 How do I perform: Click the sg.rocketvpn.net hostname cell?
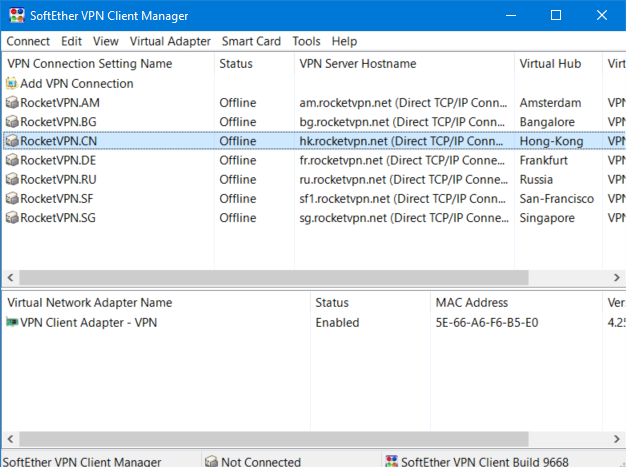tap(404, 218)
